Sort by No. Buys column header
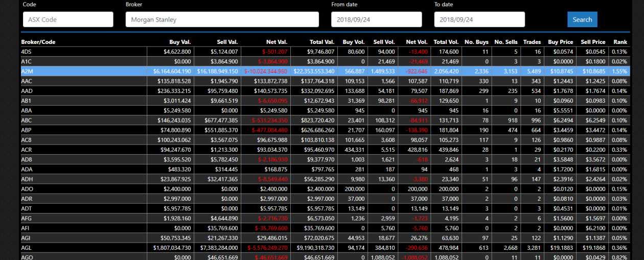The height and width of the screenshot is (260, 644). (x=476, y=42)
